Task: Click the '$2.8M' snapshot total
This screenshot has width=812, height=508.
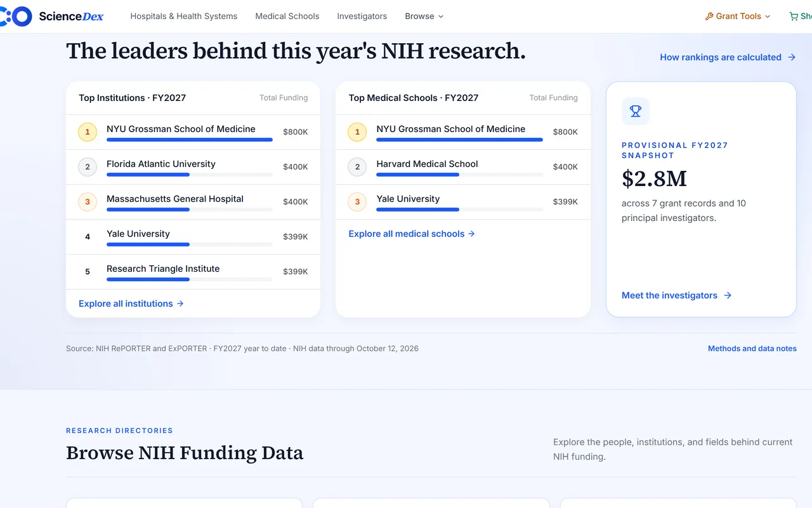Action: point(654,179)
